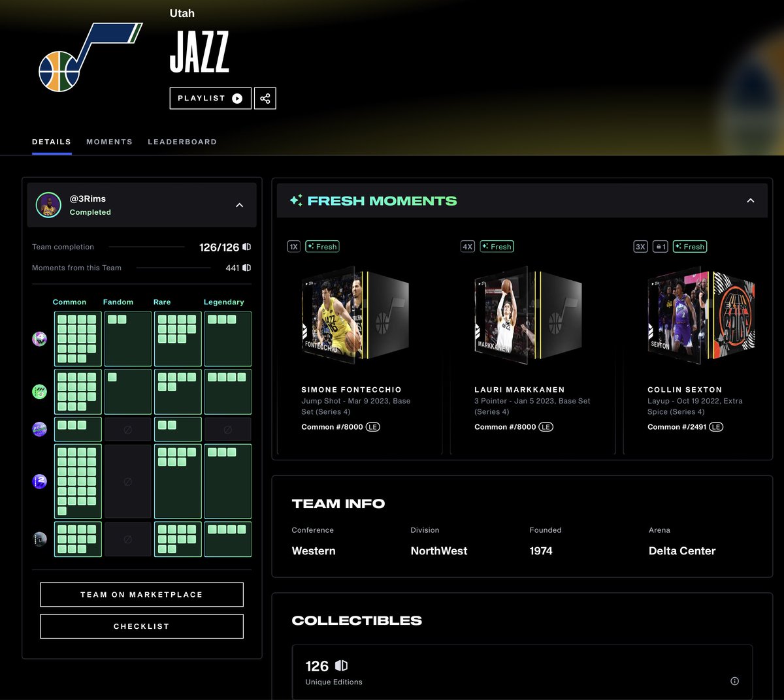The width and height of the screenshot is (784, 700).
Task: Click the Fresh tag on Markkanen moment
Action: [497, 247]
